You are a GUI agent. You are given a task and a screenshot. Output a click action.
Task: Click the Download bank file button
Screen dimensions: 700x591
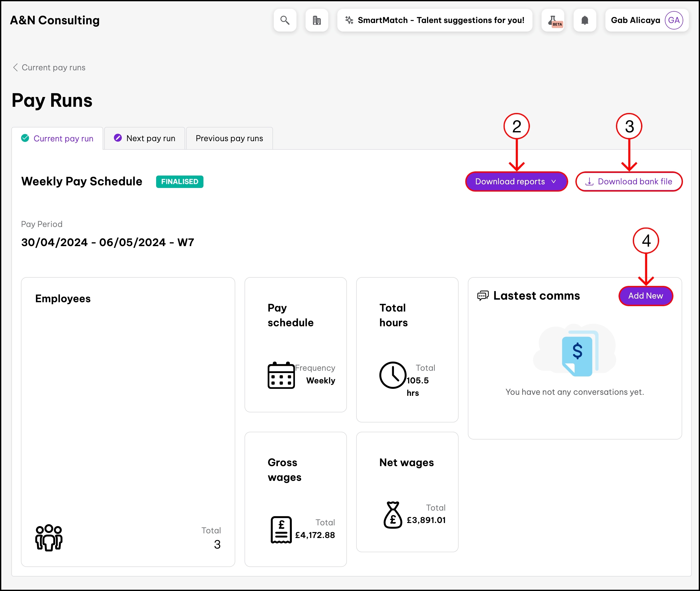(x=629, y=181)
